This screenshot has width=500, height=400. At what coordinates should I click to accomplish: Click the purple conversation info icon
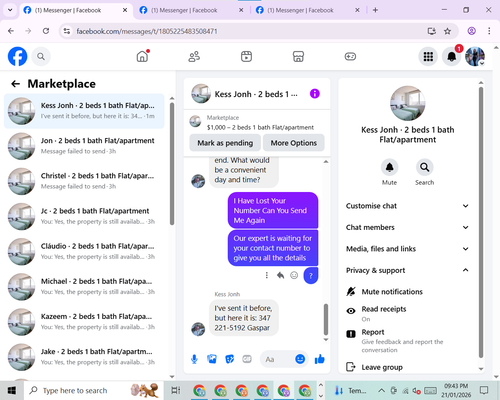coord(315,94)
